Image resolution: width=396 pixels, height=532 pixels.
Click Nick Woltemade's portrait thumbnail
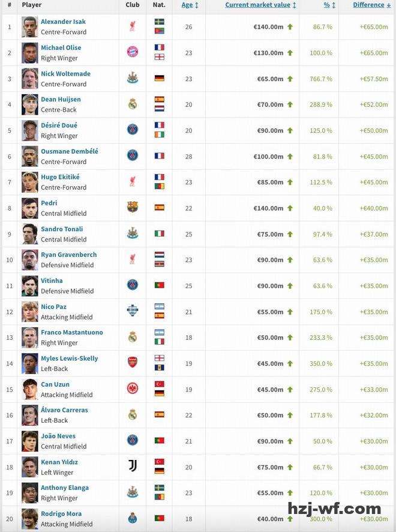[x=30, y=78]
